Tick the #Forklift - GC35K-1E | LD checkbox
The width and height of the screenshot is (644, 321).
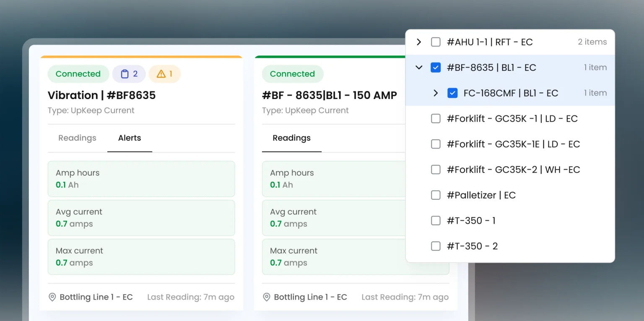pyautogui.click(x=436, y=144)
